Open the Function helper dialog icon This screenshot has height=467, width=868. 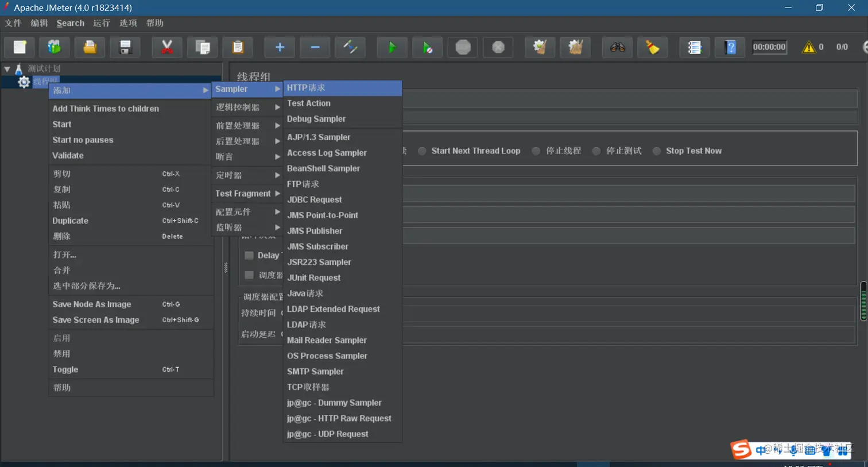(695, 47)
